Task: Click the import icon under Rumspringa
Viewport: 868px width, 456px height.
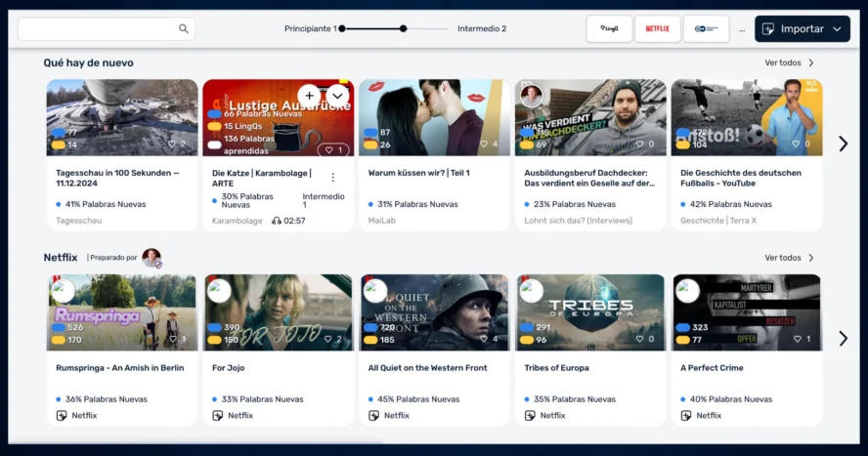Action: coord(62,416)
